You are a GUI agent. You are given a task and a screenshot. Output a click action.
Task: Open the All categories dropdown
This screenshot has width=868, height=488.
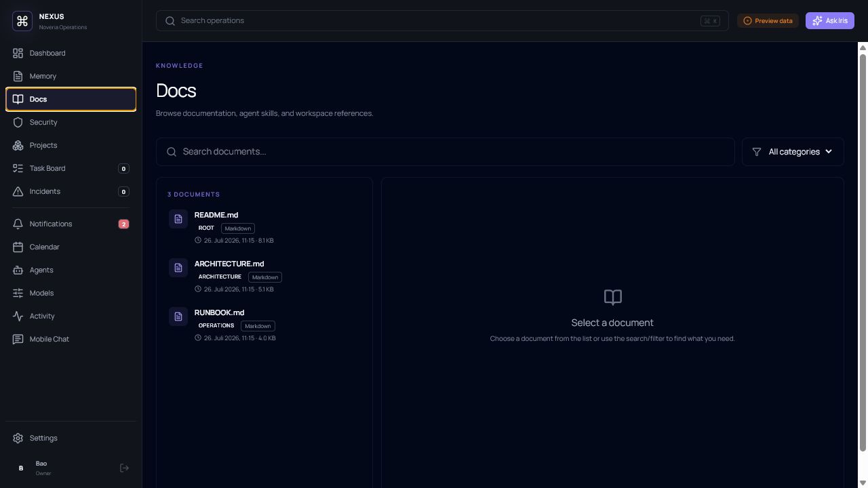click(x=793, y=152)
